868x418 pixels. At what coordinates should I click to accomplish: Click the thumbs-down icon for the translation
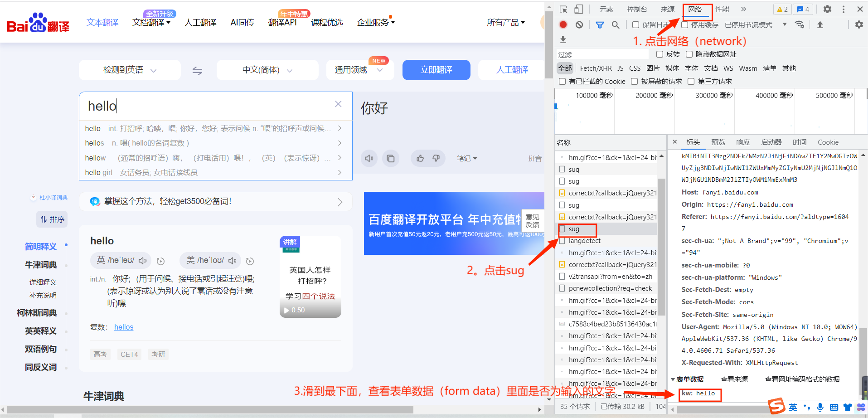click(436, 158)
